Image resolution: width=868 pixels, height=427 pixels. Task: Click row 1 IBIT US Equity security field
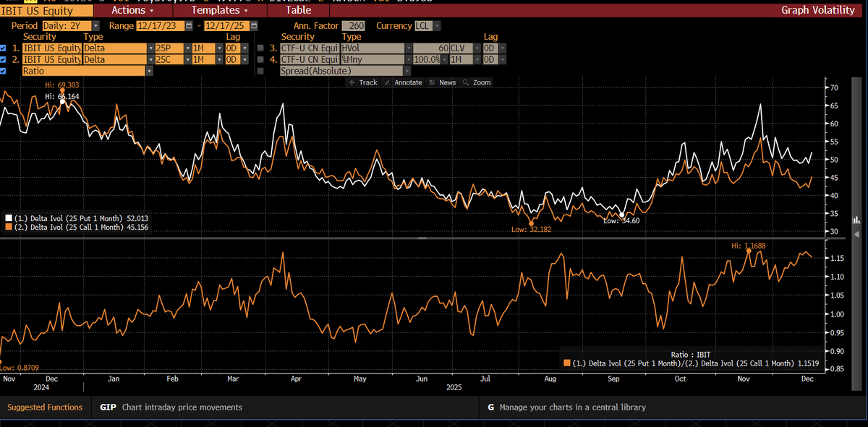coord(51,48)
